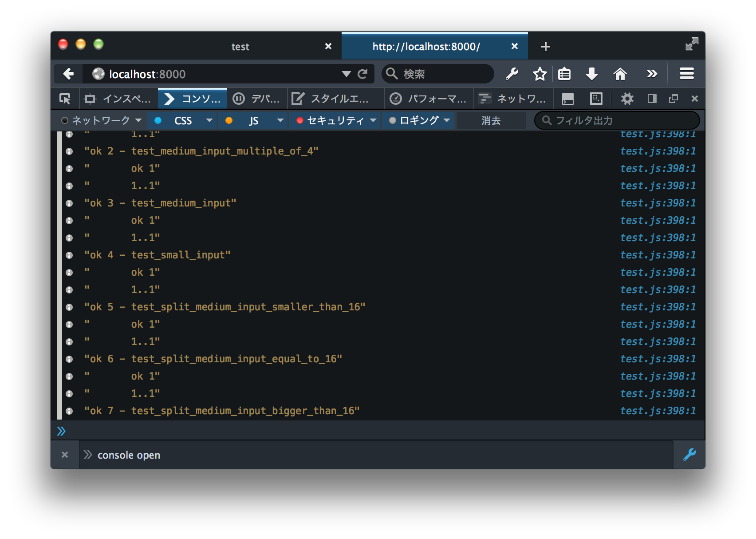Change DevTools docking side
Screen dimensions: 756x539
651,99
